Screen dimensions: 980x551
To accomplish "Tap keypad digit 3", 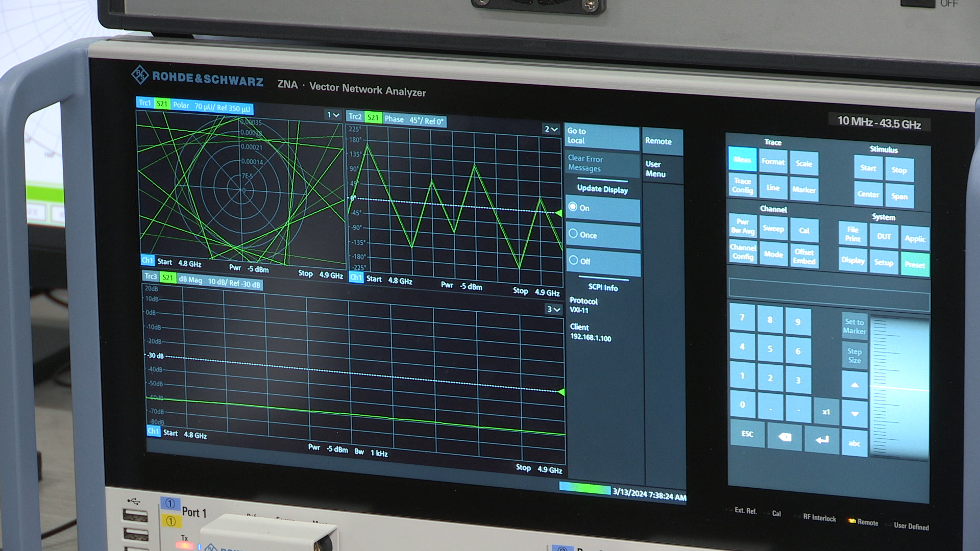I will pyautogui.click(x=798, y=380).
